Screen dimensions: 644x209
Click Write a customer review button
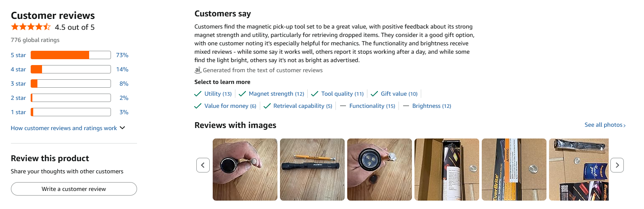point(74,189)
